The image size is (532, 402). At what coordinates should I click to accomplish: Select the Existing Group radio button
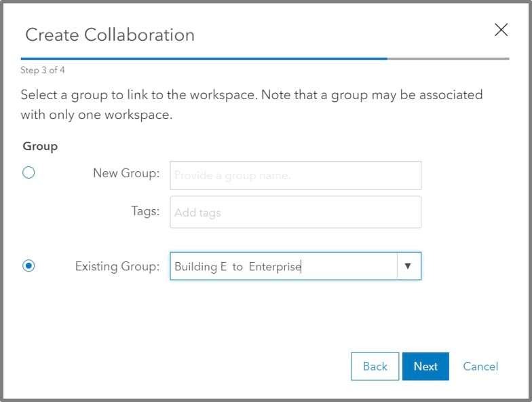click(x=28, y=266)
